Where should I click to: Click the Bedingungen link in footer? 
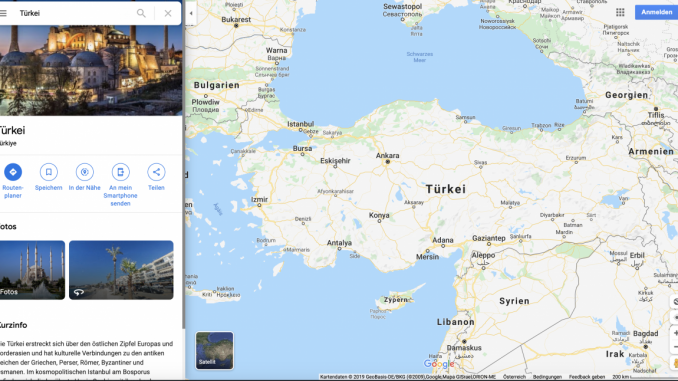coord(547,377)
